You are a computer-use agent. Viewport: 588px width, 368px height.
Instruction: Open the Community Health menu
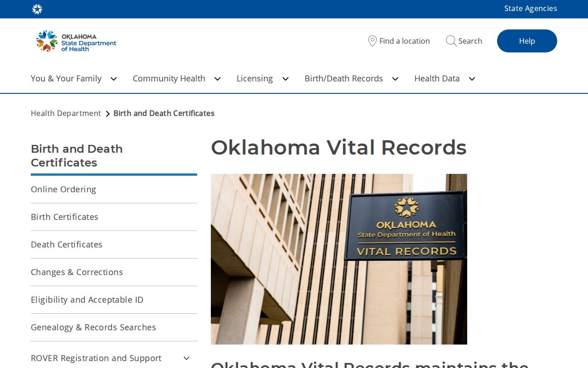pos(169,79)
